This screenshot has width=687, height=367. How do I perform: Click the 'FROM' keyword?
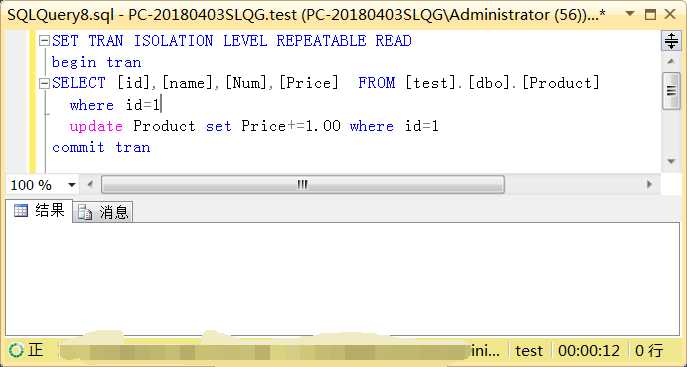point(376,83)
